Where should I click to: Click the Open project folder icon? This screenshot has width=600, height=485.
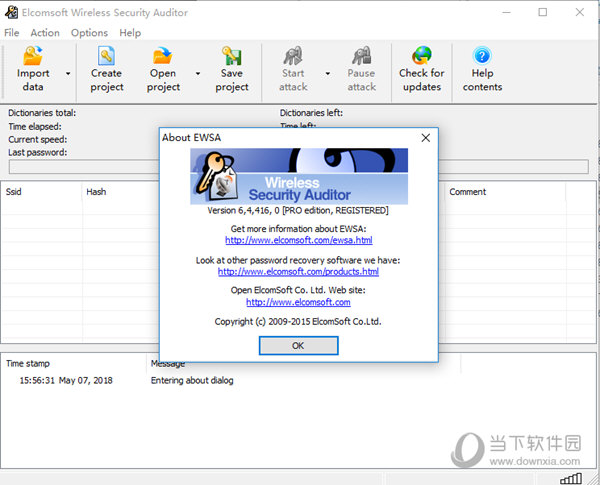pos(163,56)
